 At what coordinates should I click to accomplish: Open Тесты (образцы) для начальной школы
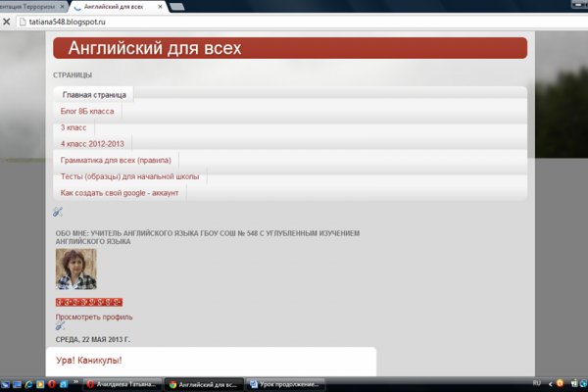[x=129, y=177]
